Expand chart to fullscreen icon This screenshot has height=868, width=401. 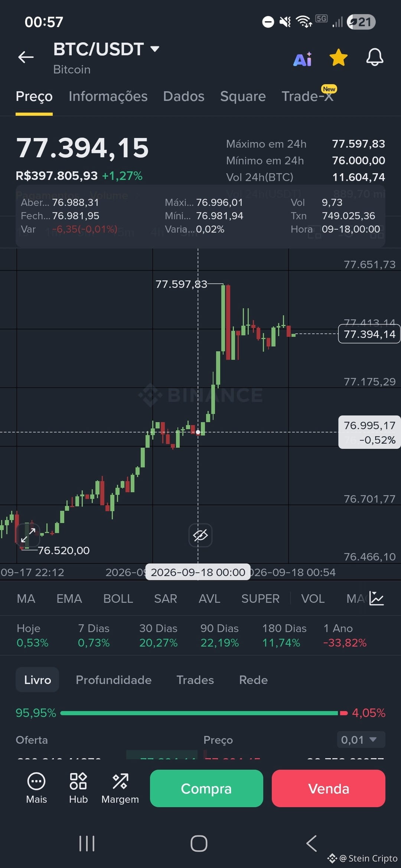pos(28,535)
